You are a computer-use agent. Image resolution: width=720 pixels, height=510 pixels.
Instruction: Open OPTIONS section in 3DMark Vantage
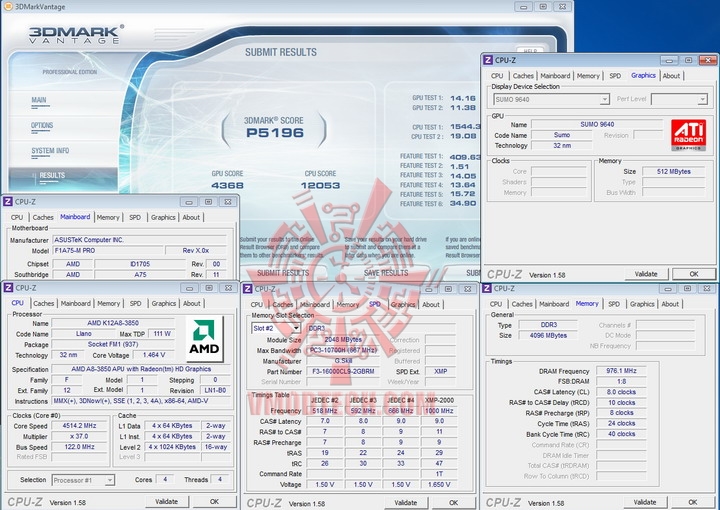(x=42, y=125)
